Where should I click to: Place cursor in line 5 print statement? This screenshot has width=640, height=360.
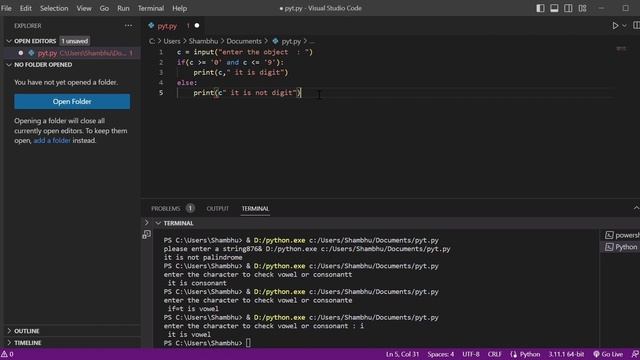pos(247,93)
